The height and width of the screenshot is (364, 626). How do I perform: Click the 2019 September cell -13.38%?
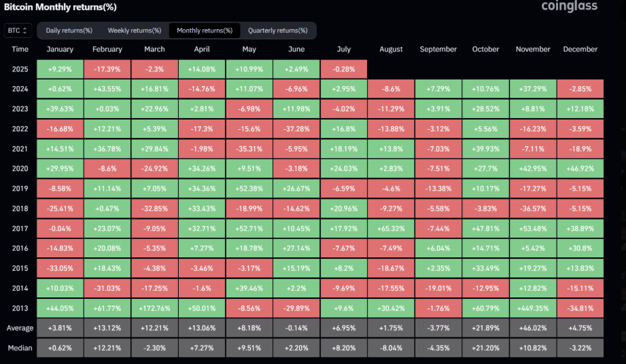[438, 189]
